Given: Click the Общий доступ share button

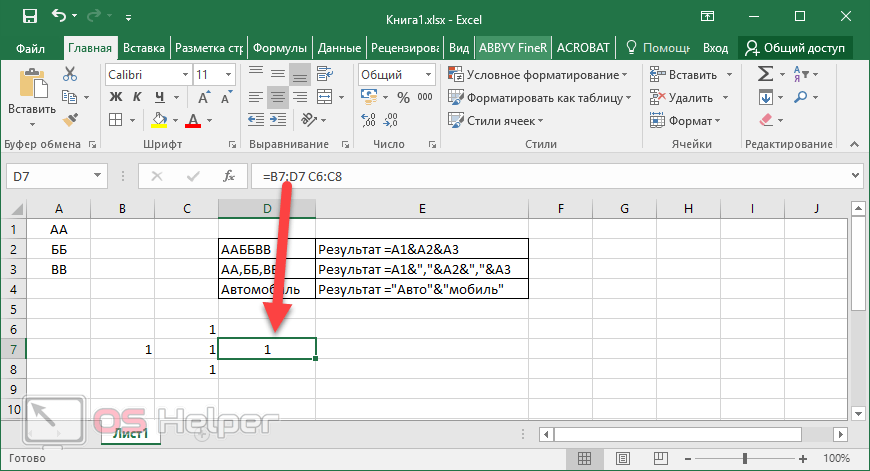Looking at the screenshot, I should click(x=794, y=47).
